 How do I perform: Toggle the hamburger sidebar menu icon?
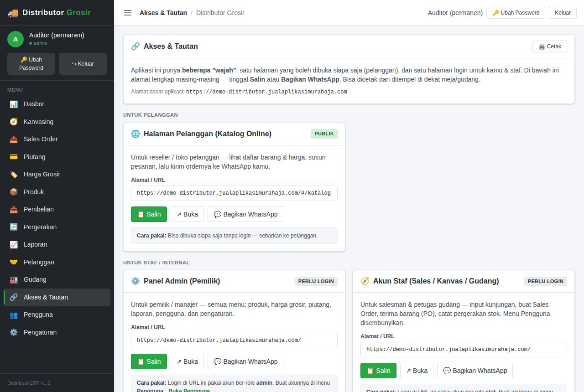coord(128,13)
